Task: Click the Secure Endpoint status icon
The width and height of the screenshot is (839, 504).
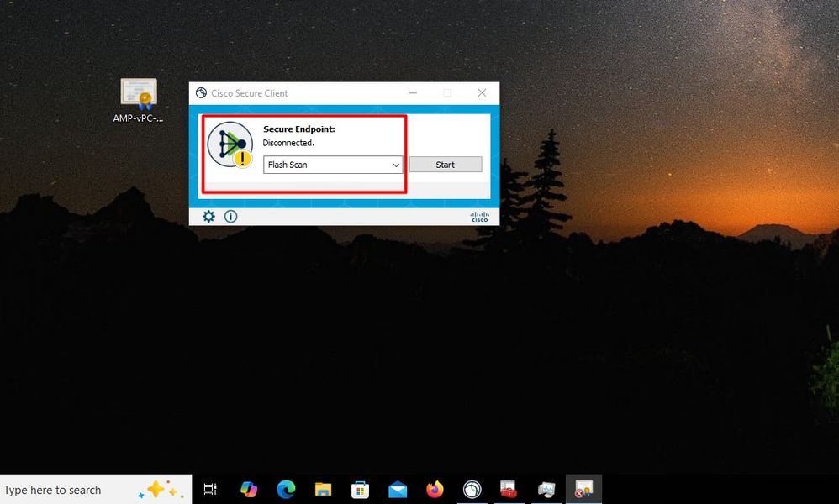Action: pyautogui.click(x=230, y=144)
